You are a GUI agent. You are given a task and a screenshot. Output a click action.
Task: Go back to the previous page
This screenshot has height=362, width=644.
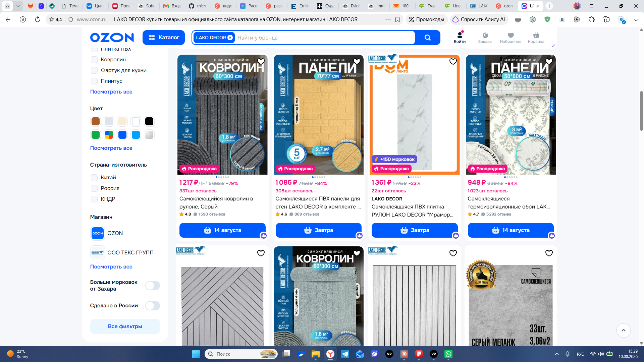coord(8,19)
